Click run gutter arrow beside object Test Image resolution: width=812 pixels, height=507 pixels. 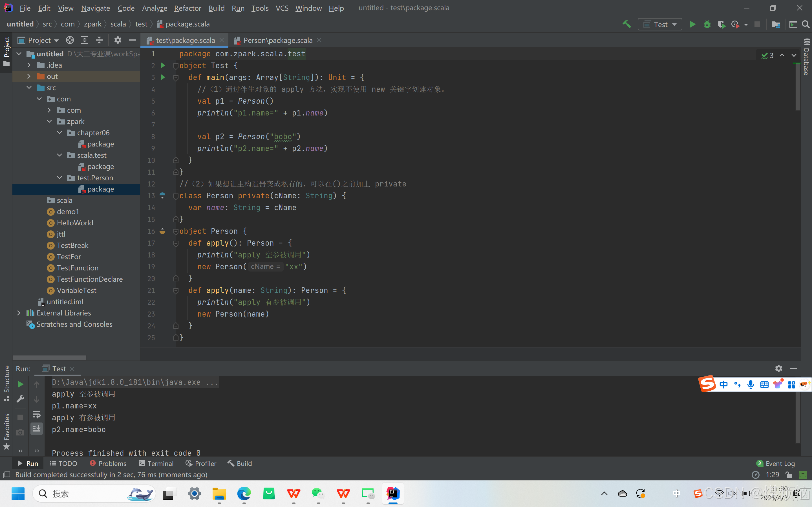coord(163,65)
